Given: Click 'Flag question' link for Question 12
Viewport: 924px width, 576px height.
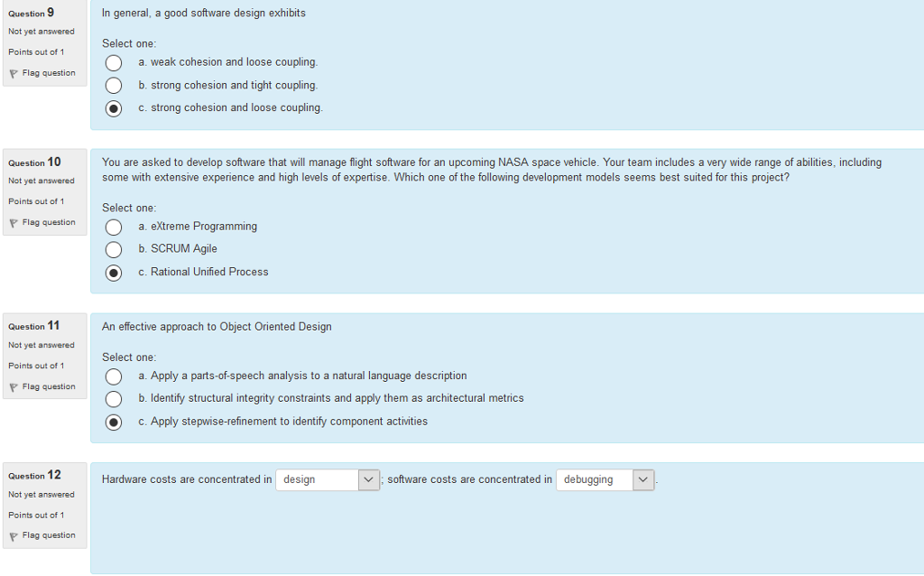Looking at the screenshot, I should click(x=49, y=535).
